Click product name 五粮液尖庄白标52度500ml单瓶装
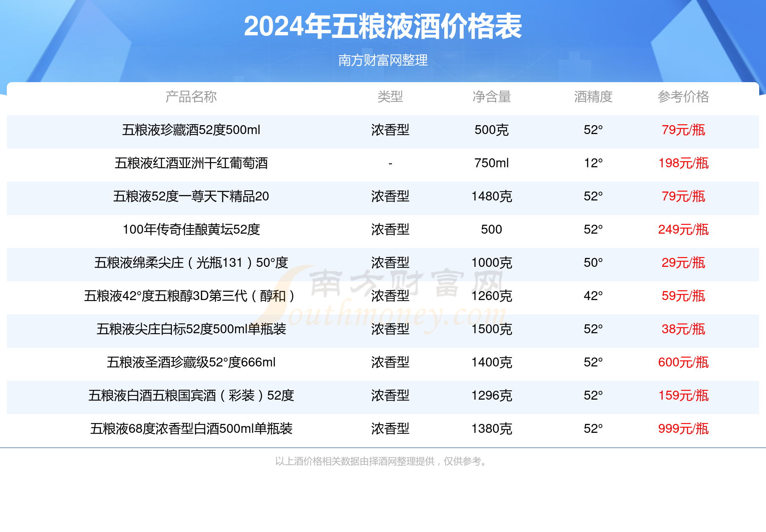Viewport: 766px width, 532px height. 191,329
